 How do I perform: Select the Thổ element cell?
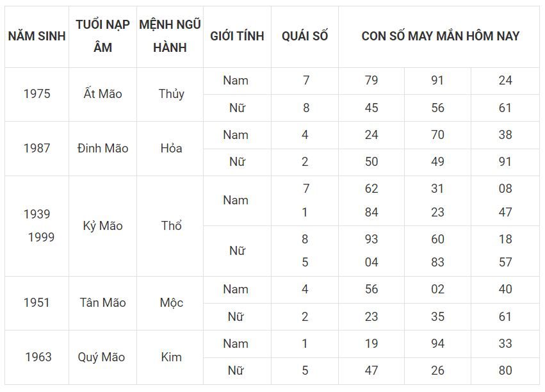[171, 226]
